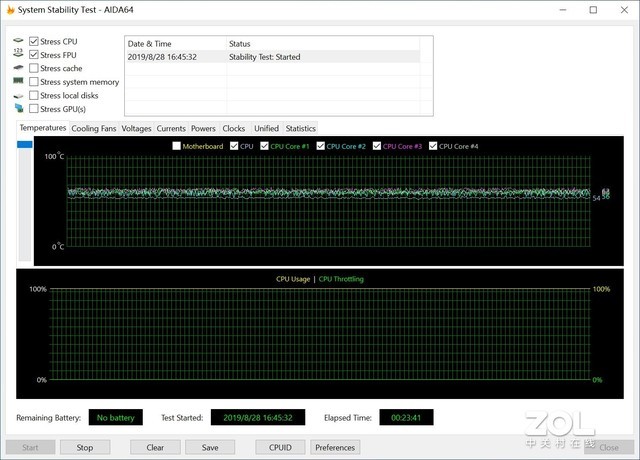Switch to the Clocks tab
The height and width of the screenshot is (460, 640).
234,129
